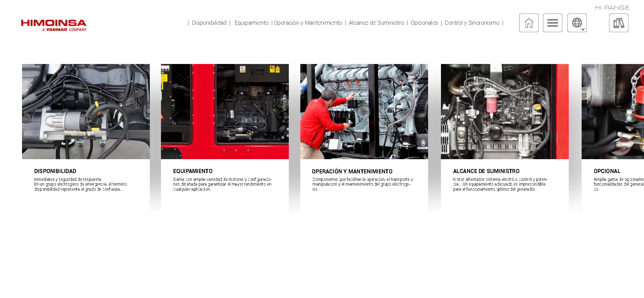Select Alcance de Suministro in navigation
Viewport: 644px width, 298px height.
[376, 23]
